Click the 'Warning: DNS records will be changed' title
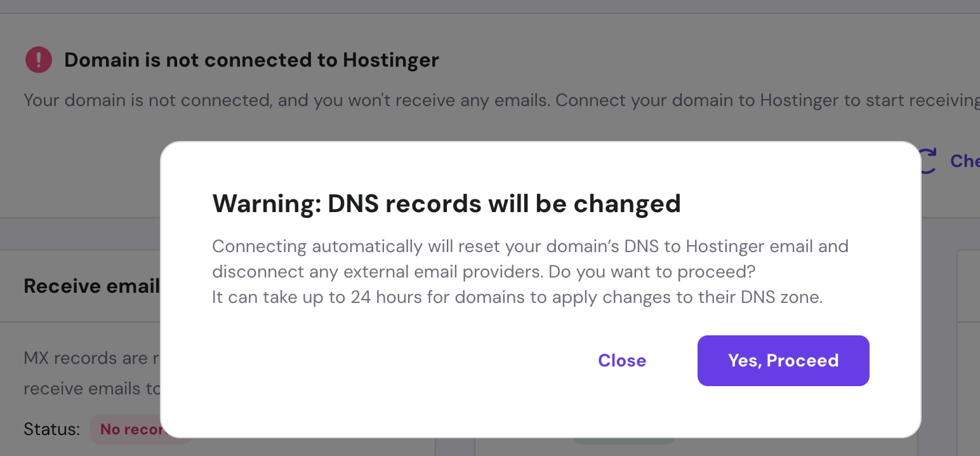The height and width of the screenshot is (456, 980). [446, 203]
